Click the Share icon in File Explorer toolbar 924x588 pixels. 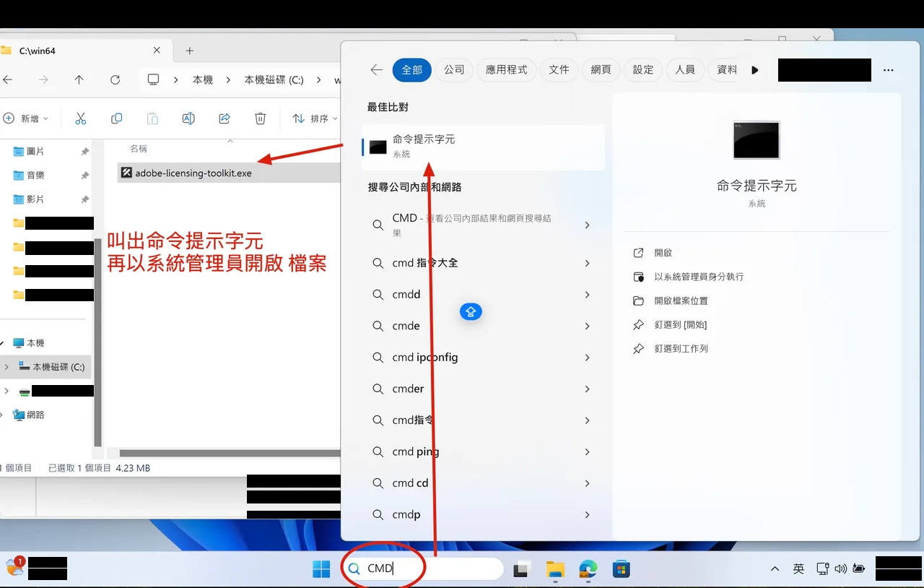(225, 118)
